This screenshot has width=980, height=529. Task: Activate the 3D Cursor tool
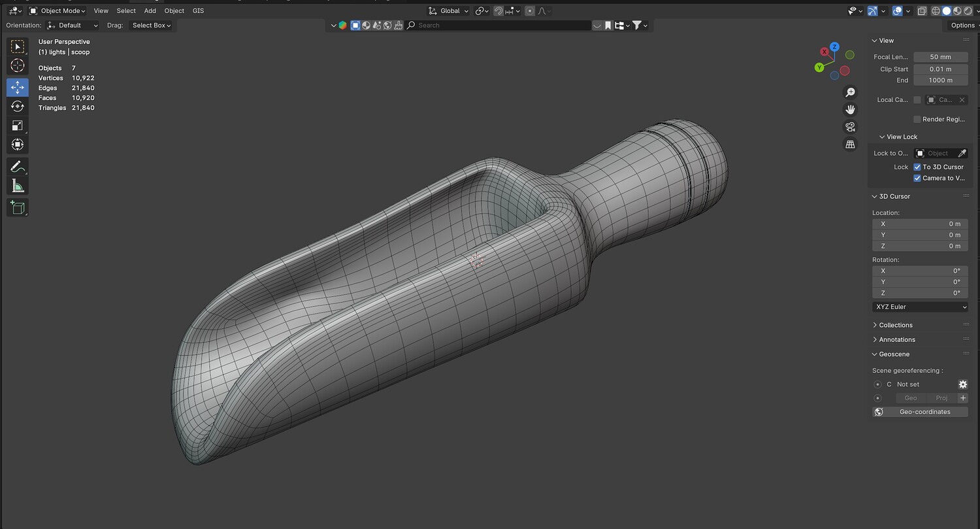pos(18,65)
